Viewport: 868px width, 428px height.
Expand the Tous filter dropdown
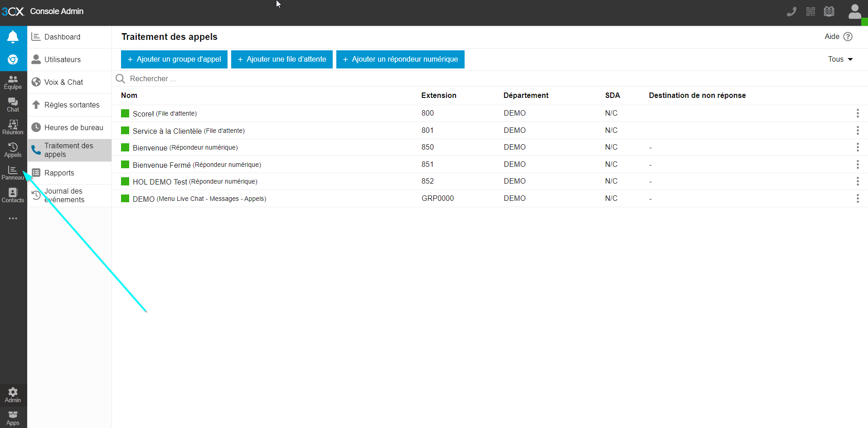click(x=840, y=59)
